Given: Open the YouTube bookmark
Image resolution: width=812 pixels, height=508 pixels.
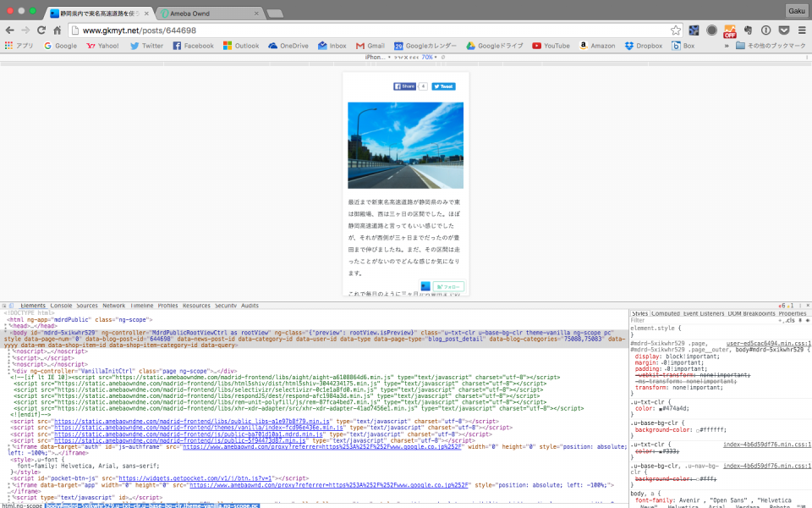Looking at the screenshot, I should pos(551,46).
